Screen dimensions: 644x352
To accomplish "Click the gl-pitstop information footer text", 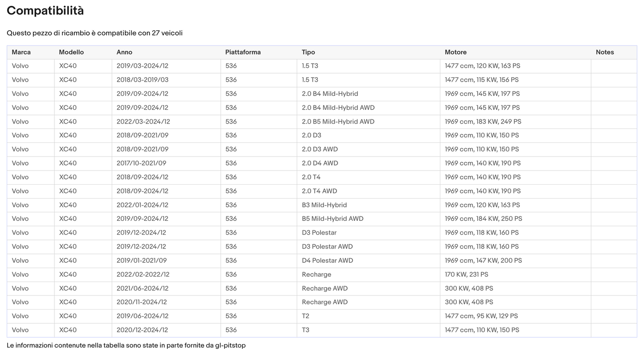I will tap(126, 345).
